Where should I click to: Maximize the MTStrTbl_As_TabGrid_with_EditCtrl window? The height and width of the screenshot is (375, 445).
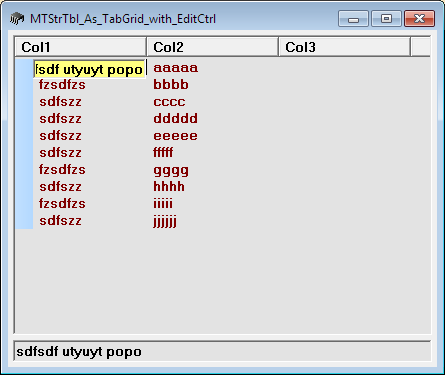click(386, 18)
